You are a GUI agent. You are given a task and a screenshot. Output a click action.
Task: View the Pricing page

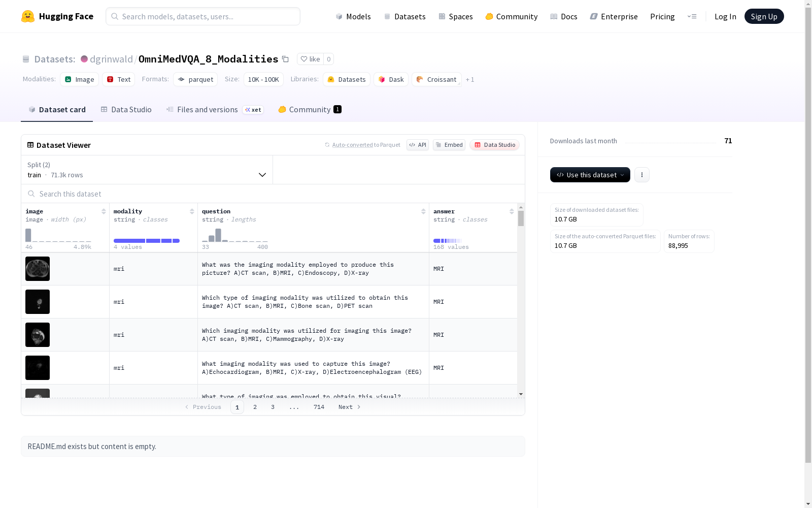662,16
